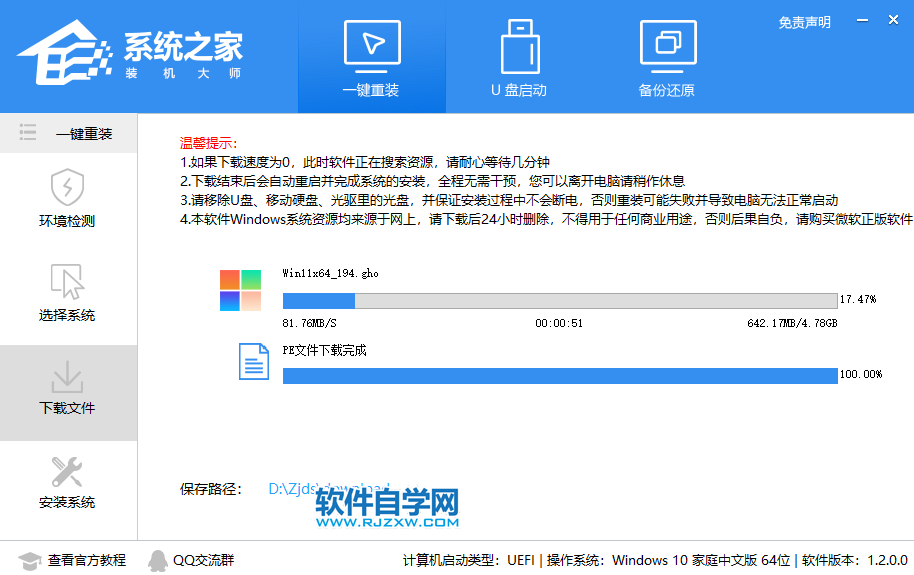The height and width of the screenshot is (575, 914).
Task: Click the 操作系统: Windows 10 status text
Action: [x=668, y=560]
